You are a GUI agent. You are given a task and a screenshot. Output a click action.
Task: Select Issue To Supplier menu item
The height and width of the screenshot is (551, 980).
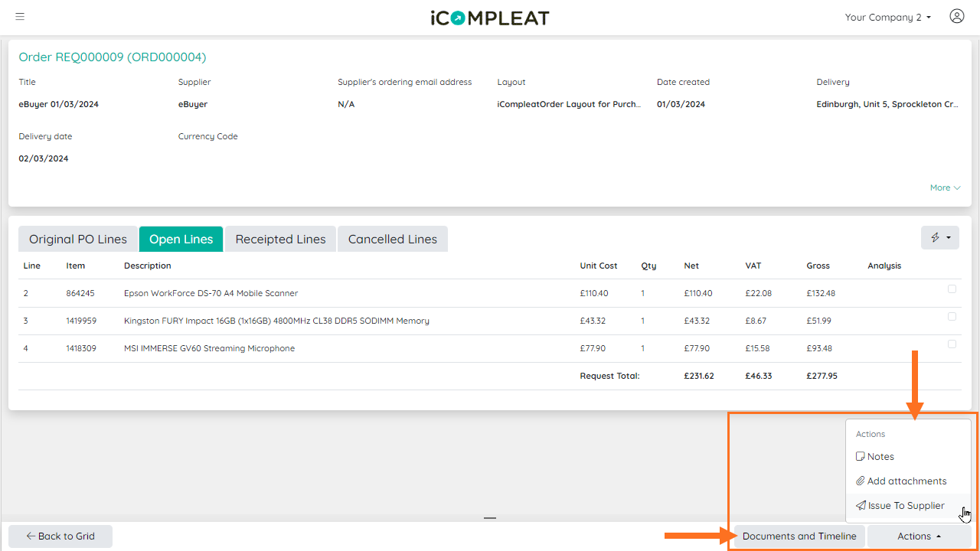coord(908,506)
